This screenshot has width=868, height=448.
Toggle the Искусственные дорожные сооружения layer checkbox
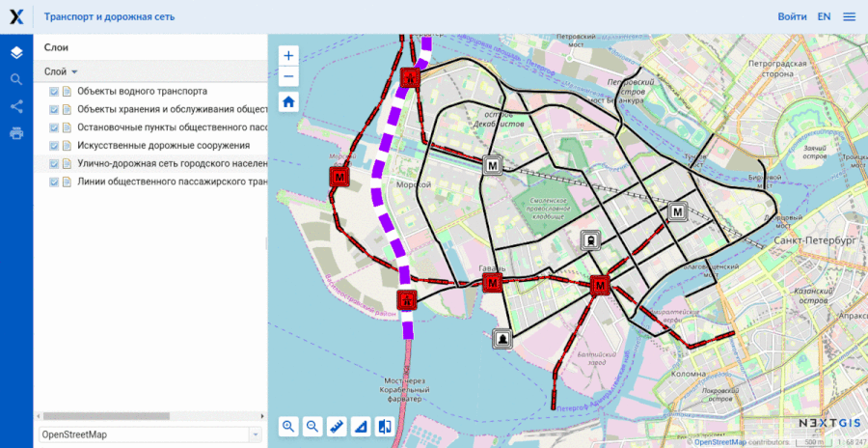(54, 146)
